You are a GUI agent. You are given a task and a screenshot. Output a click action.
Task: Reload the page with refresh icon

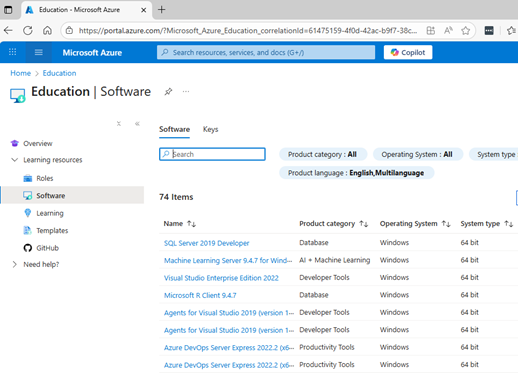(x=28, y=31)
